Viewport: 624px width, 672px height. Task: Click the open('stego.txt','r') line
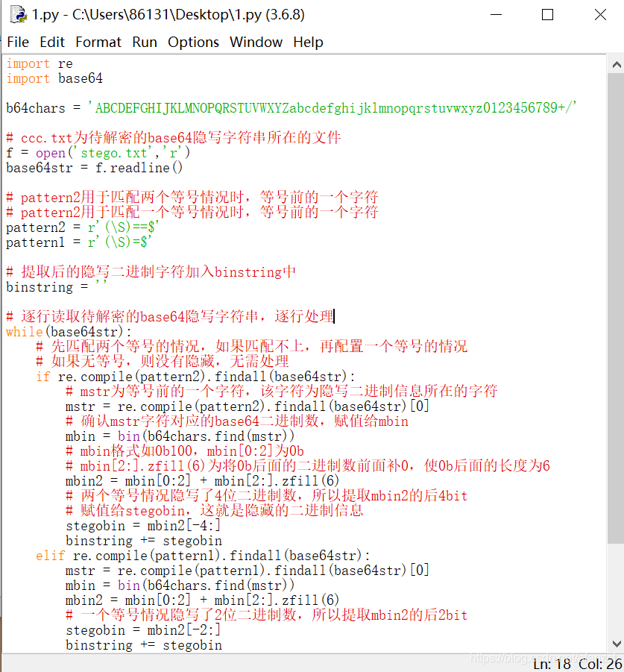tap(98, 153)
